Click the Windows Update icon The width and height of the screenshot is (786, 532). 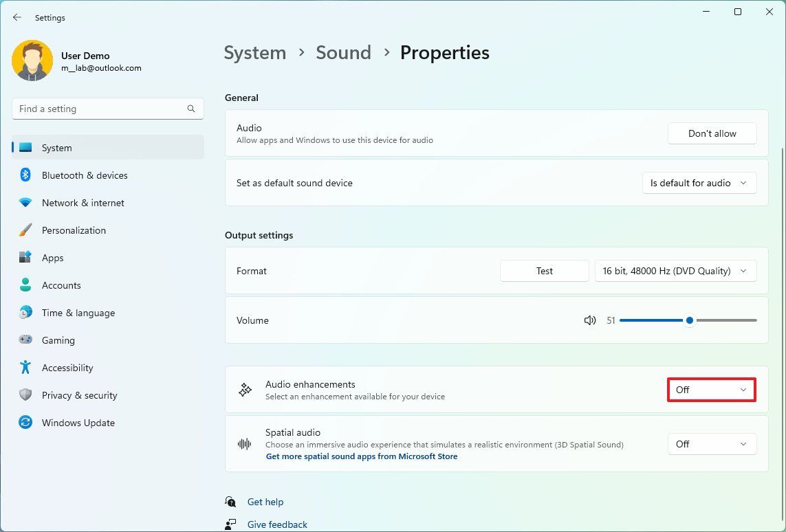coord(25,423)
